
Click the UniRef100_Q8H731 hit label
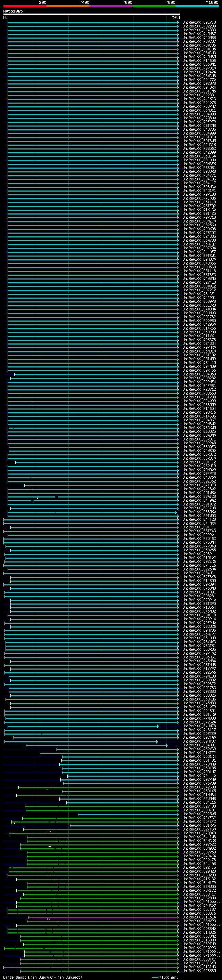pos(199,810)
